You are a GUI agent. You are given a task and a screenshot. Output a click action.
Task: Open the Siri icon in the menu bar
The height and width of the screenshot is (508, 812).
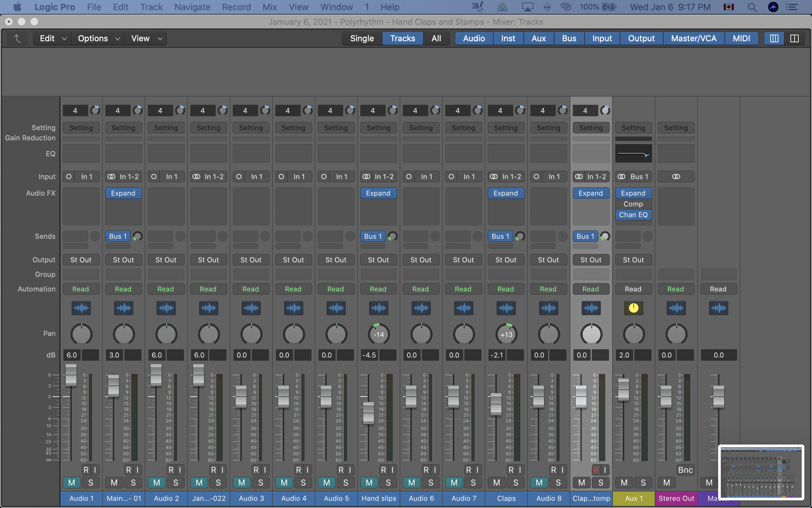(773, 7)
